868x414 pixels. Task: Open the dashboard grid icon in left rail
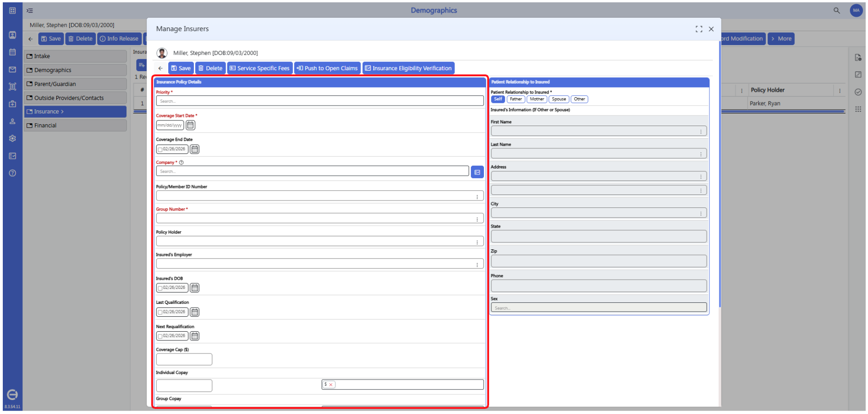pyautogui.click(x=13, y=10)
